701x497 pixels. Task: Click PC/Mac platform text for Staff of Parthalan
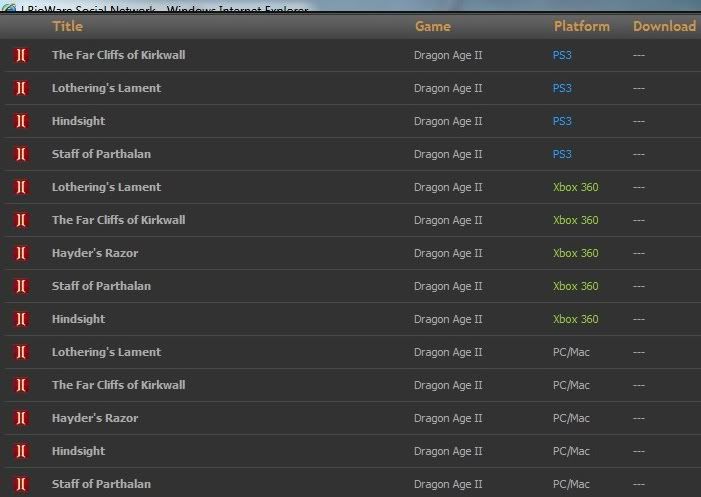pos(571,484)
